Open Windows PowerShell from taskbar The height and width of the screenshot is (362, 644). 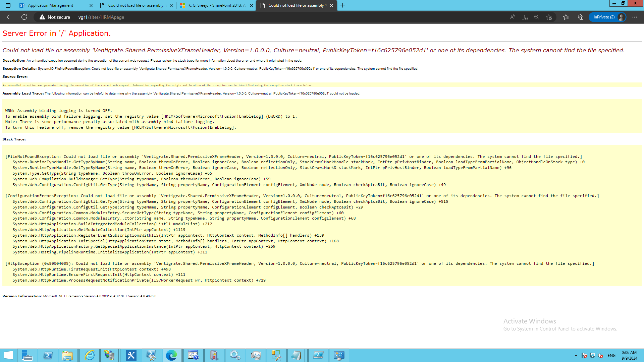click(48, 355)
